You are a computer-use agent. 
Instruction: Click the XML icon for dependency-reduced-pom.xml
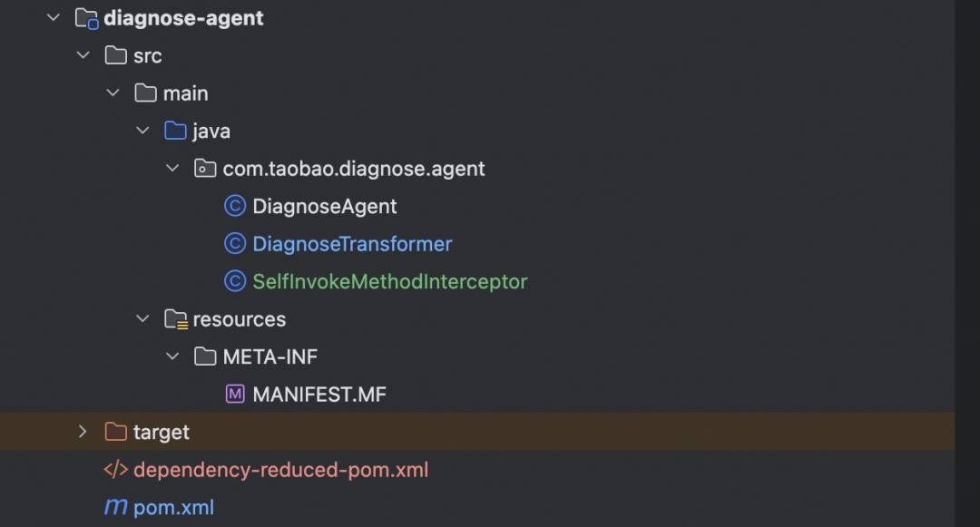(x=115, y=469)
